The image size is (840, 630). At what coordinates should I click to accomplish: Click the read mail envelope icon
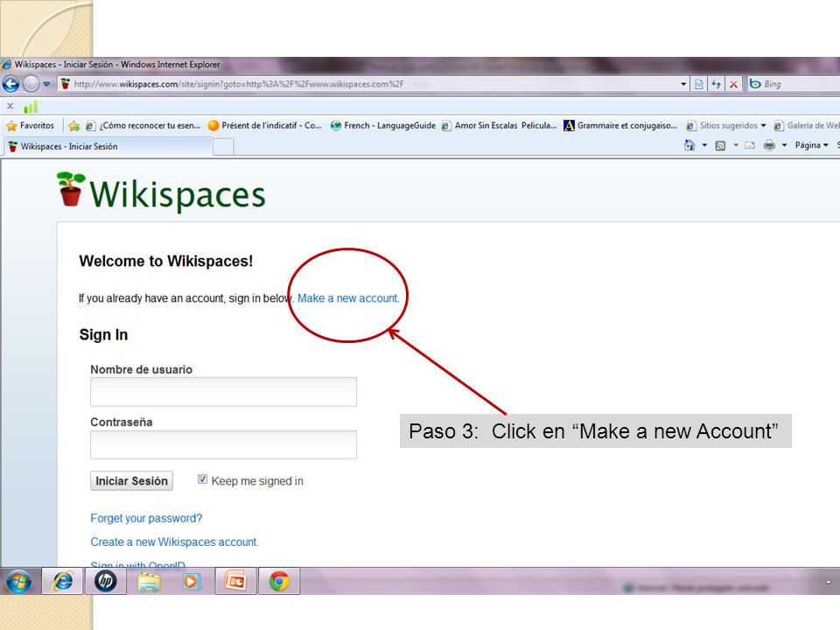pos(750,145)
